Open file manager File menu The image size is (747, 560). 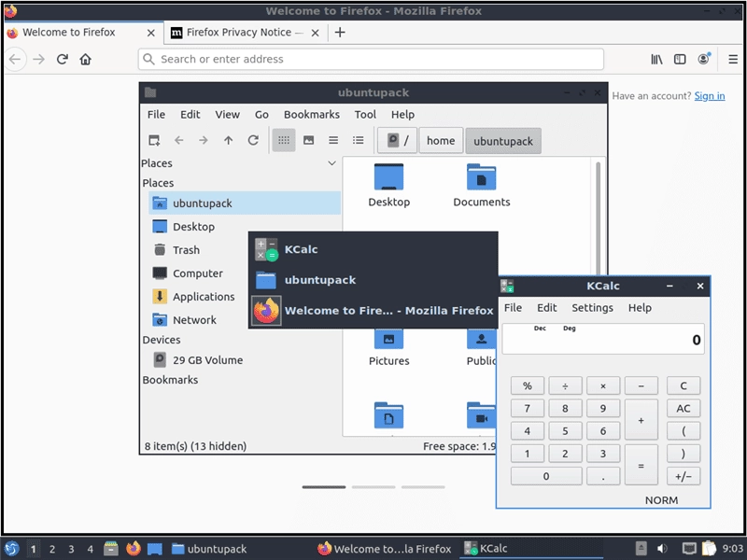pos(156,114)
